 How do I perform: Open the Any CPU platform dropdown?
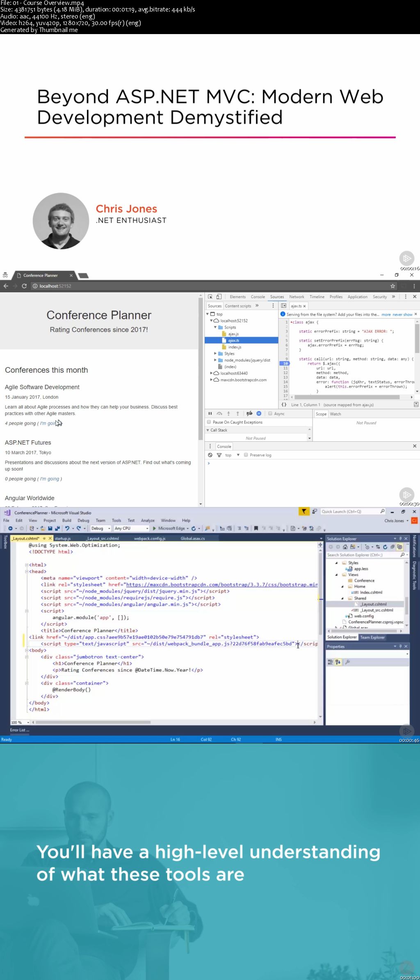pos(131,528)
